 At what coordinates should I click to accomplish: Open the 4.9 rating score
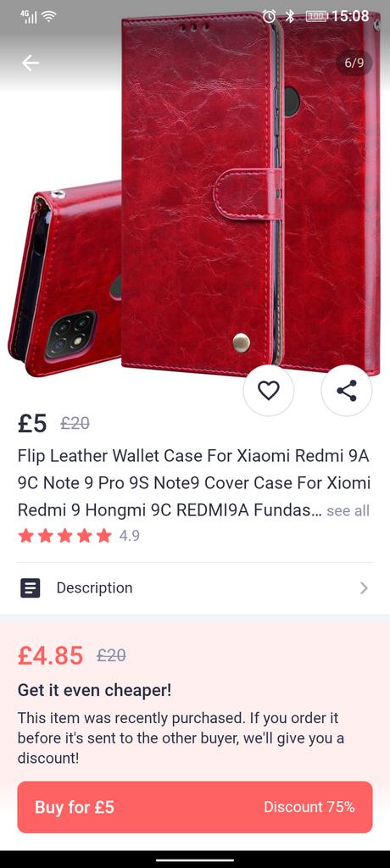130,536
